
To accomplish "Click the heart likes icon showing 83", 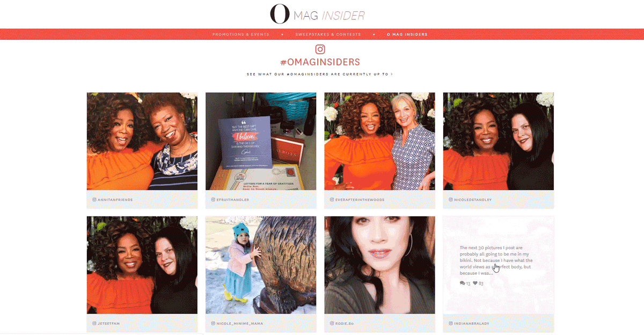I will click(475, 283).
